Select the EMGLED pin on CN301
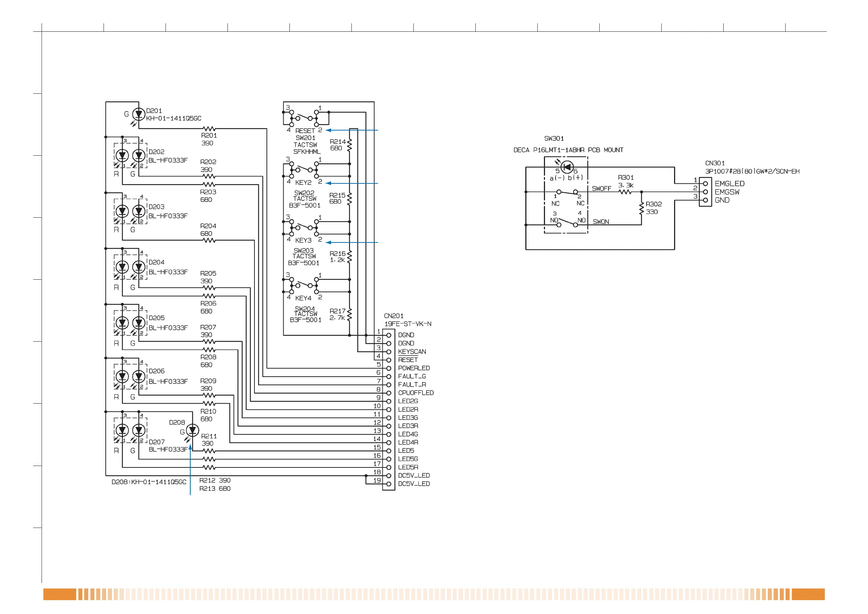This screenshot has width=868, height=614. coord(705,184)
